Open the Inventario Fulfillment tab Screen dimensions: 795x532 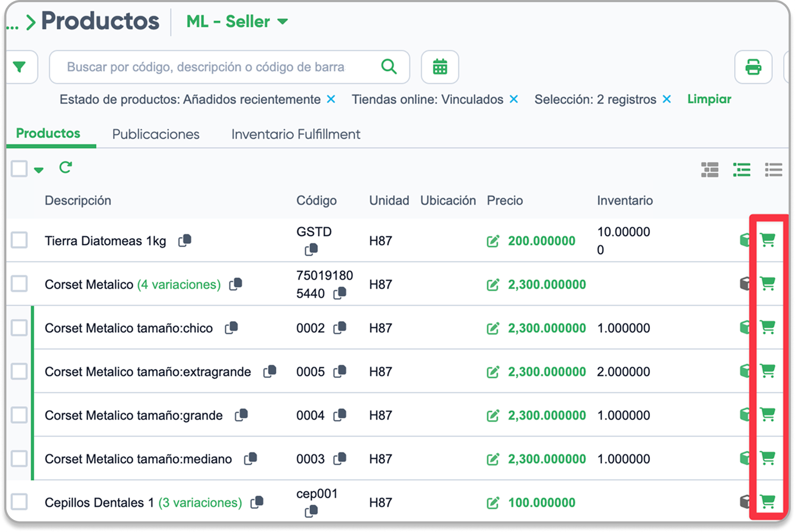point(296,134)
